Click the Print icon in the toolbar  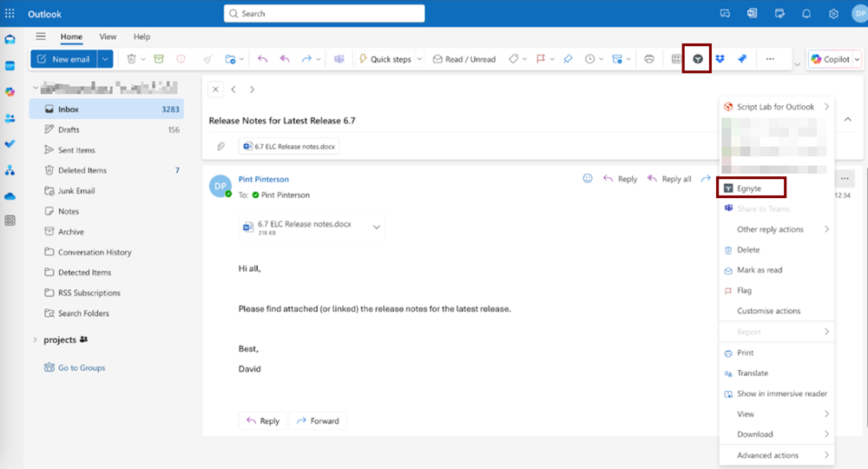pyautogui.click(x=649, y=59)
